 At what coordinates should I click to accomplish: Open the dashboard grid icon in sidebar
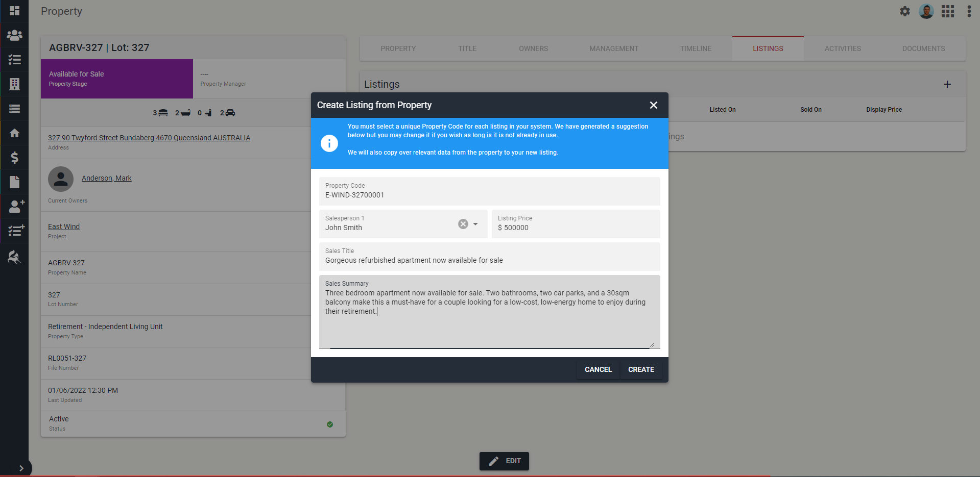click(14, 11)
